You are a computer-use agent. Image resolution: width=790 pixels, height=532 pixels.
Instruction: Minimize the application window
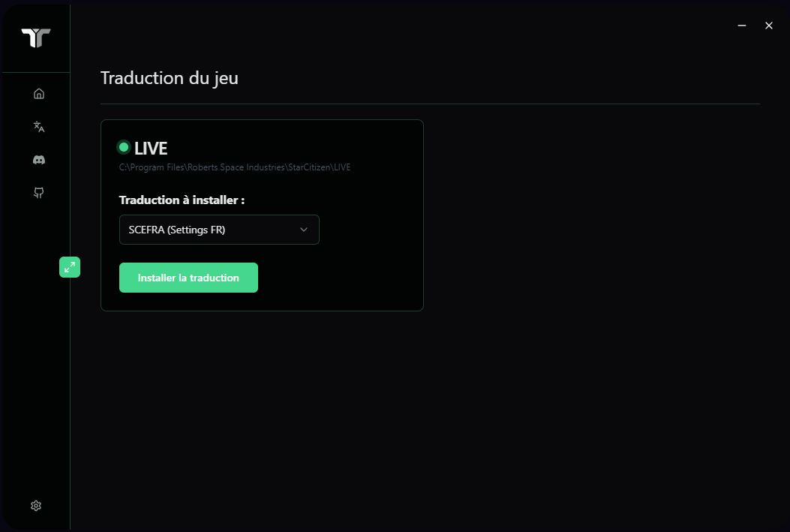coord(741,25)
